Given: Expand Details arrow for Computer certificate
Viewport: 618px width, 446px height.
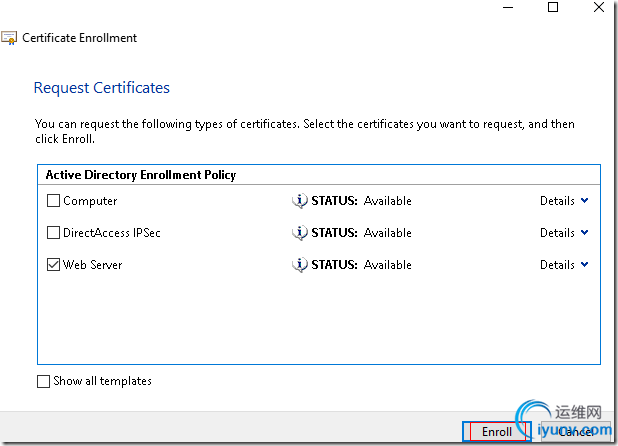Looking at the screenshot, I should tap(584, 201).
